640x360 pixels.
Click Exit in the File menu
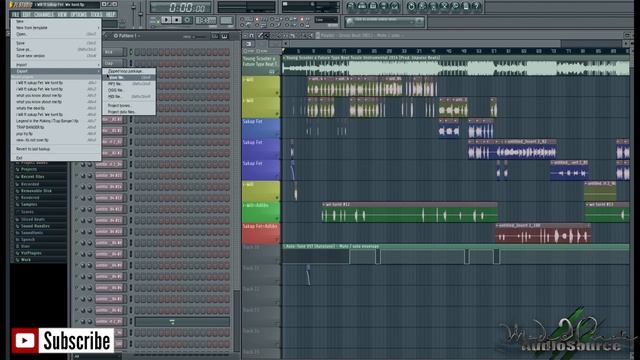point(56,158)
